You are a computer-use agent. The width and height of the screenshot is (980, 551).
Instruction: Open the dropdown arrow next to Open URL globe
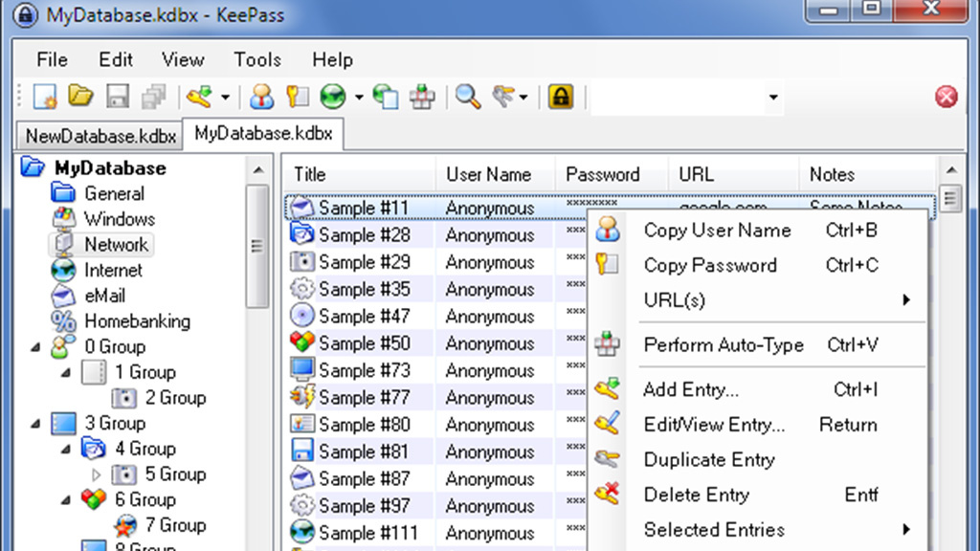pos(359,98)
